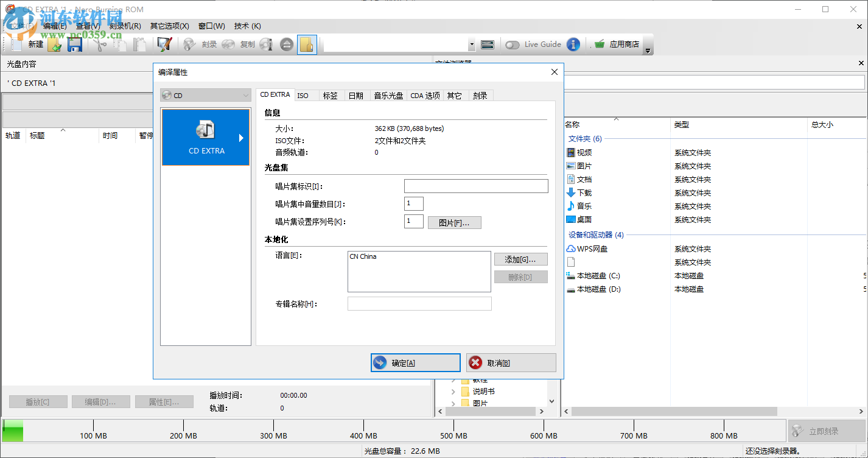
Task: Save the current compilation
Action: pyautogui.click(x=75, y=44)
